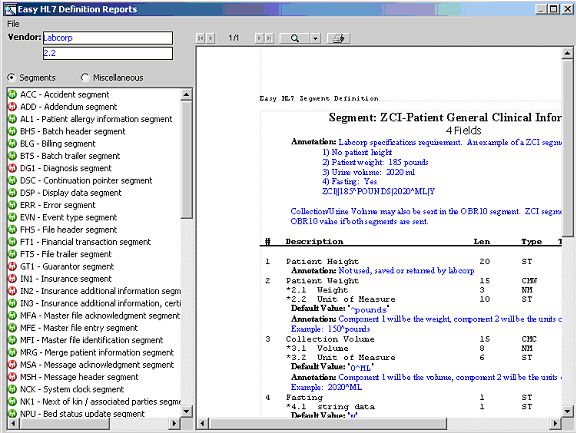Select the Miscellaneous radio button
Image resolution: width=576 pixels, height=433 pixels.
(x=85, y=77)
